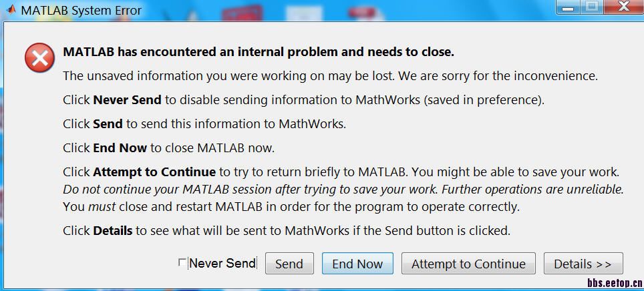Click the bbs.eetop.cn watermark text

[x=614, y=284]
